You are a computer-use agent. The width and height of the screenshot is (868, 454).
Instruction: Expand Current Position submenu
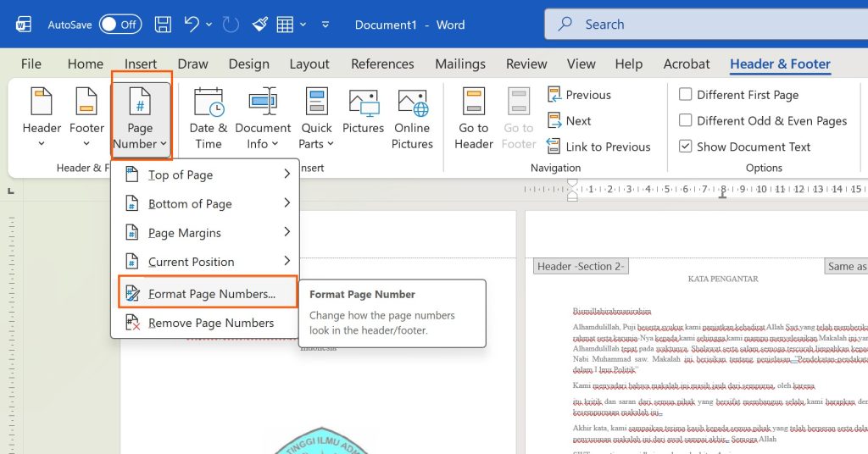tap(205, 262)
